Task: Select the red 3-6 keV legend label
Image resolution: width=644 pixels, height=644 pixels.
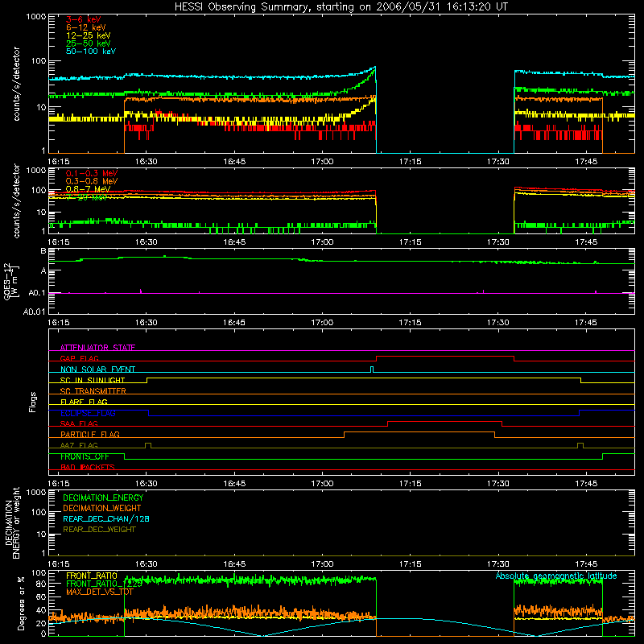Action: click(84, 19)
